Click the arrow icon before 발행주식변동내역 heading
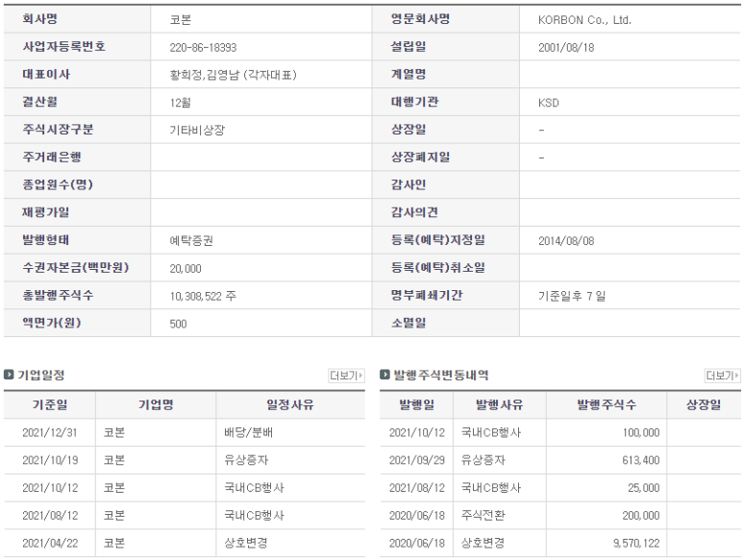Image resolution: width=743 pixels, height=560 pixels. [384, 375]
